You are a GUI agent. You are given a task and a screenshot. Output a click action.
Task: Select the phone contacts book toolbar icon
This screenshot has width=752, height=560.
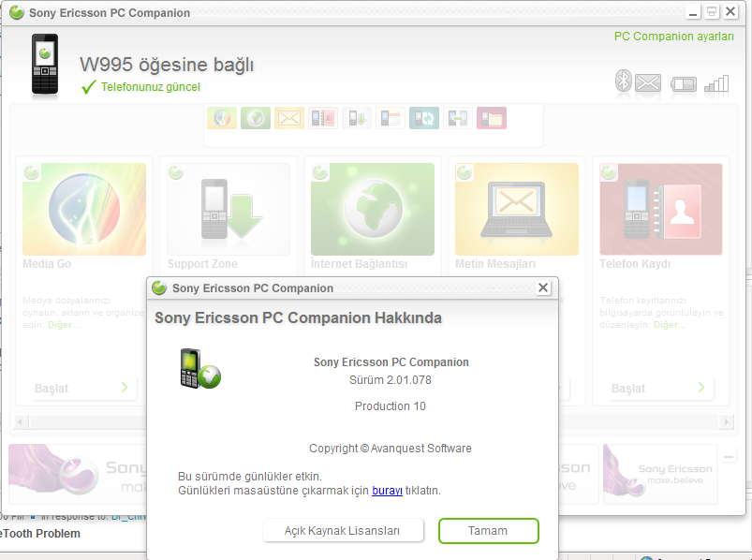(323, 118)
